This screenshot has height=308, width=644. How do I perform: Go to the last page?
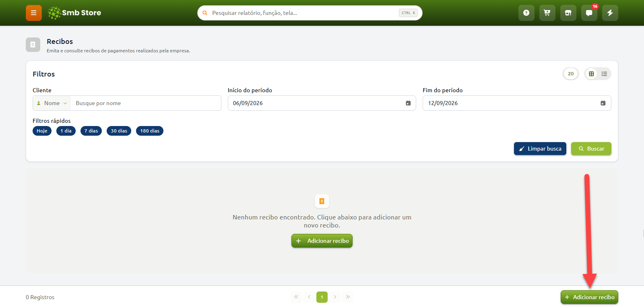pos(348,297)
